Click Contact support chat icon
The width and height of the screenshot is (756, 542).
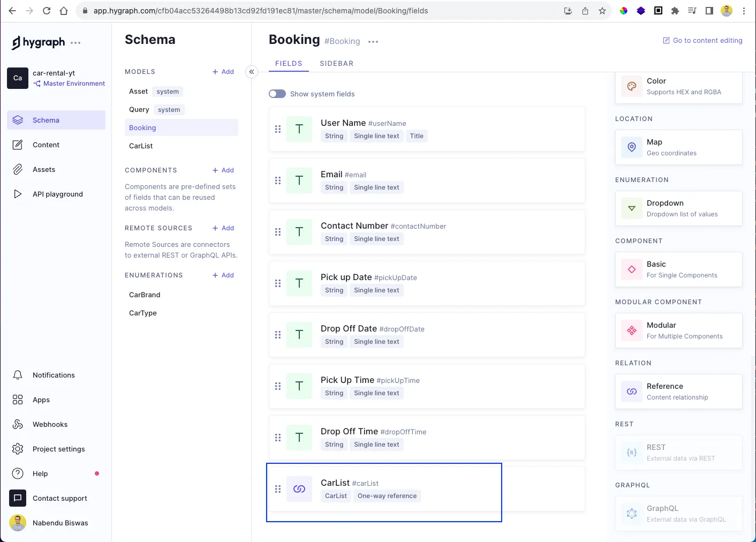point(18,498)
